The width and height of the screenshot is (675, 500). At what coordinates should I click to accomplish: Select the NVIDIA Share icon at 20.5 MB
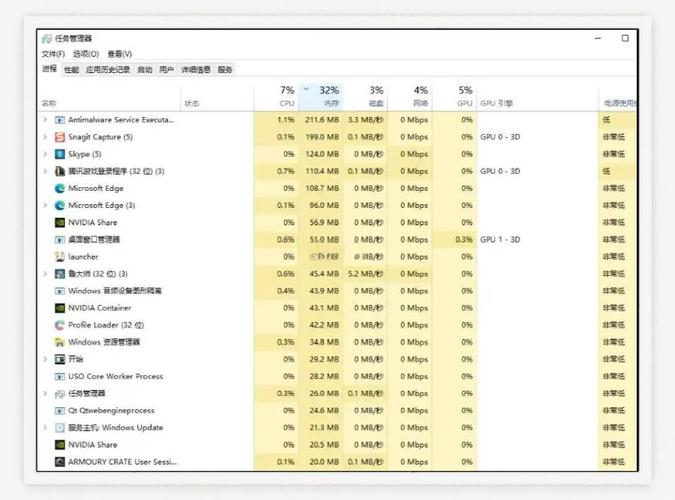(60, 445)
